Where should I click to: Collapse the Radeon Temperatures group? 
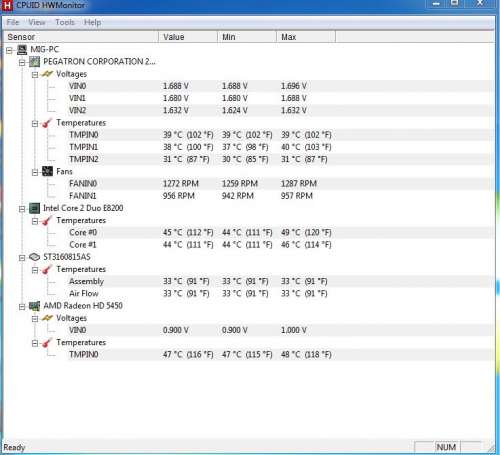(x=35, y=343)
